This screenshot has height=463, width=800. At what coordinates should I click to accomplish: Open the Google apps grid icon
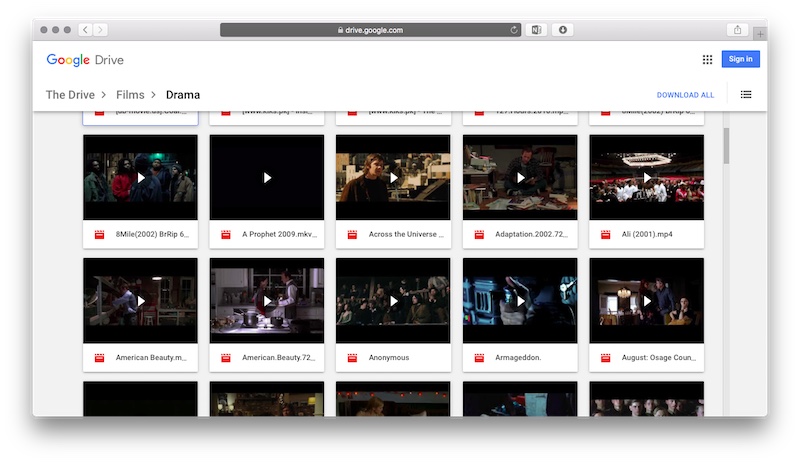pos(707,59)
